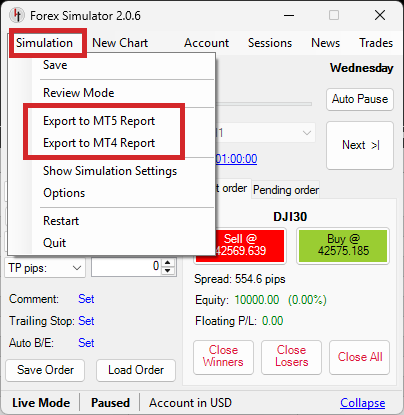
Task: Click the Floating P/L 0.00 value
Action: coord(272,321)
